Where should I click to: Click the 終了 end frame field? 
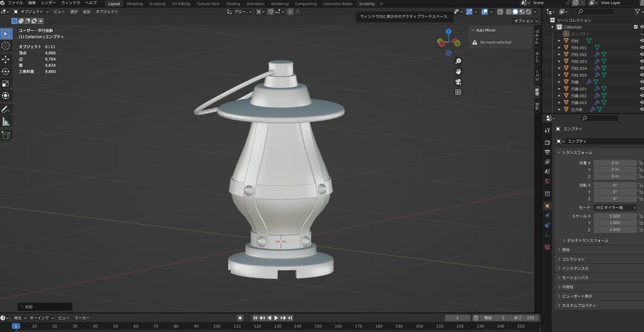click(x=524, y=318)
